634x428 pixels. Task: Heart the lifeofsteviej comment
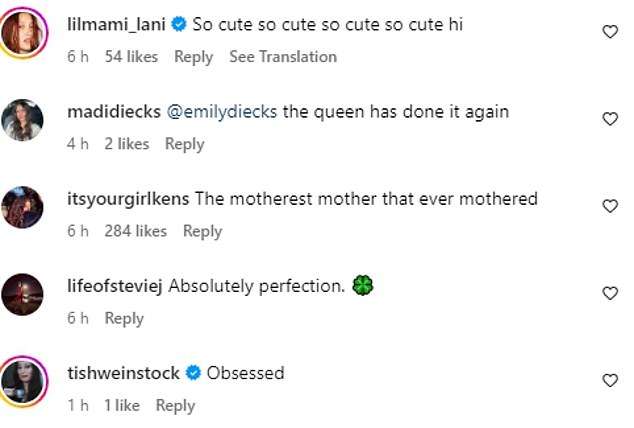pyautogui.click(x=610, y=293)
